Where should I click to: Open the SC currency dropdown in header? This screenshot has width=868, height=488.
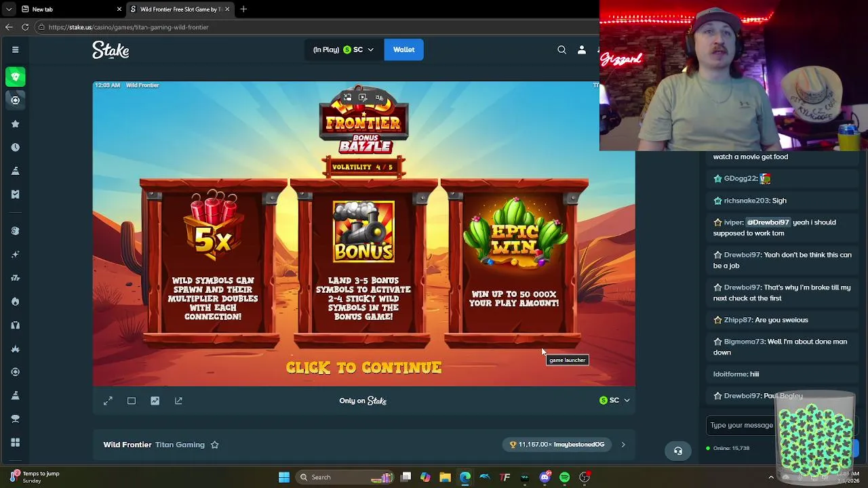tap(343, 49)
